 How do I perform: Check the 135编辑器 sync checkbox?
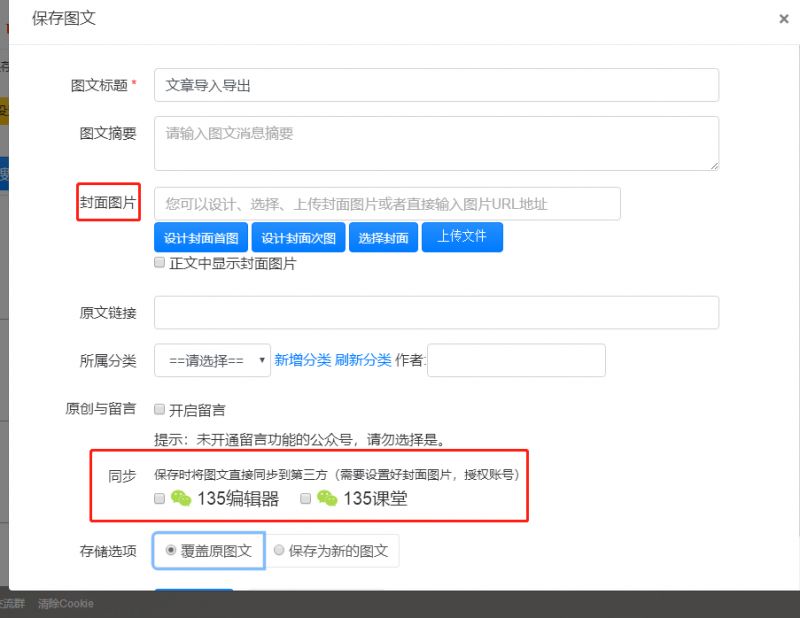pos(160,498)
